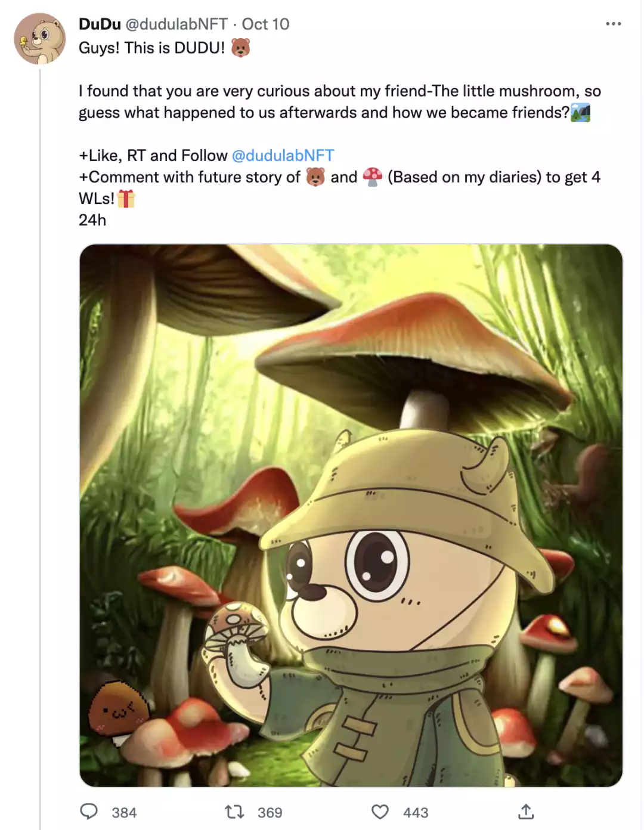The height and width of the screenshot is (830, 644).
Task: Click the bear emoji before "and"
Action: pyautogui.click(x=315, y=177)
